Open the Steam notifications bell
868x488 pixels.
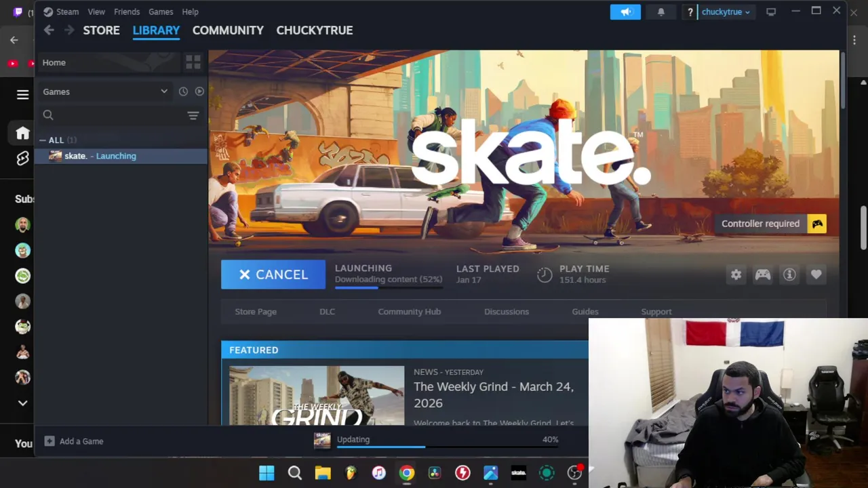tap(661, 12)
